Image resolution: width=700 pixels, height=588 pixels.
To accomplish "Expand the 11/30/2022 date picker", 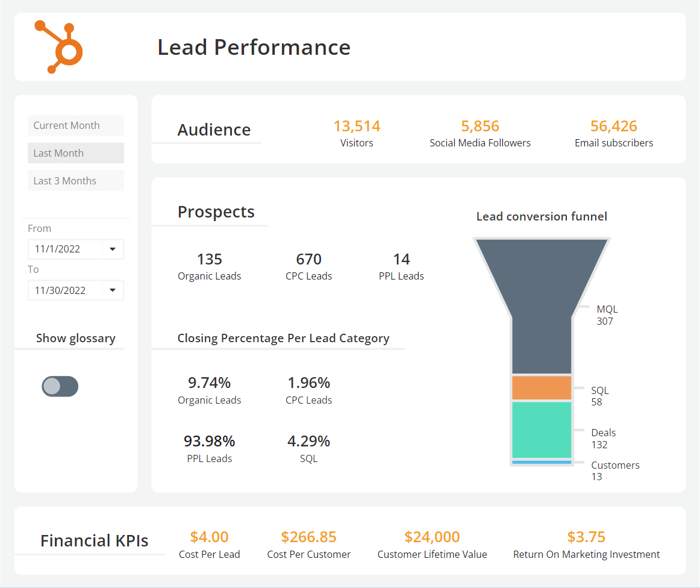I will tap(113, 290).
